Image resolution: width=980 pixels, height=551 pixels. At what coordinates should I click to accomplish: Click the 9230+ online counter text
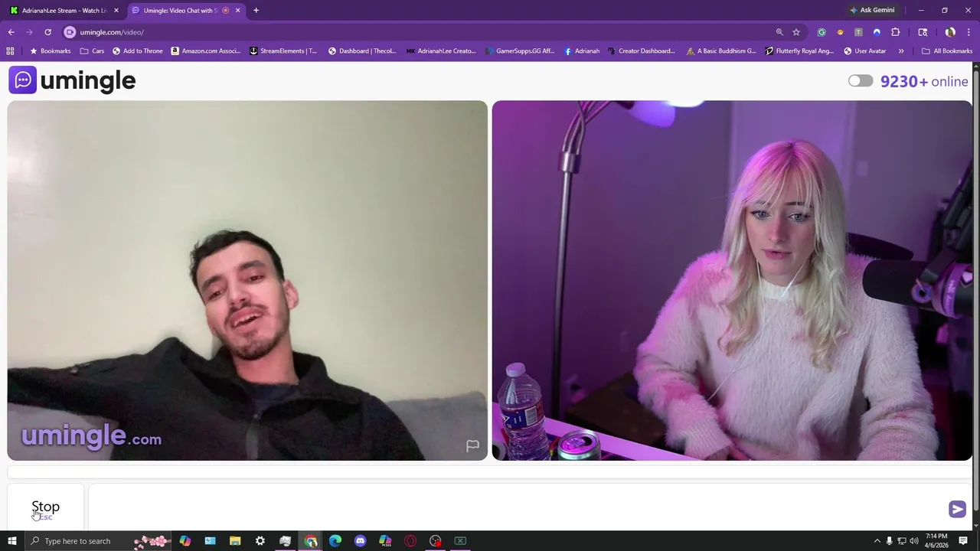(x=924, y=81)
